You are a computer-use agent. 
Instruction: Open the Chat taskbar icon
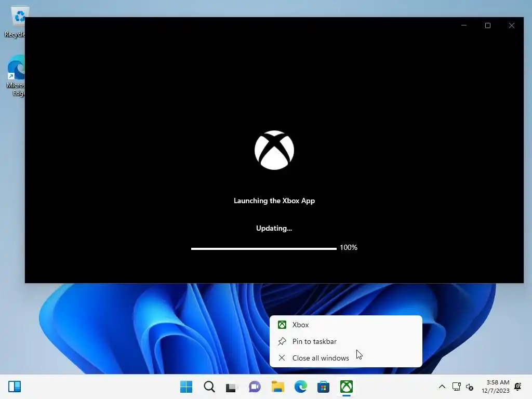click(x=255, y=387)
